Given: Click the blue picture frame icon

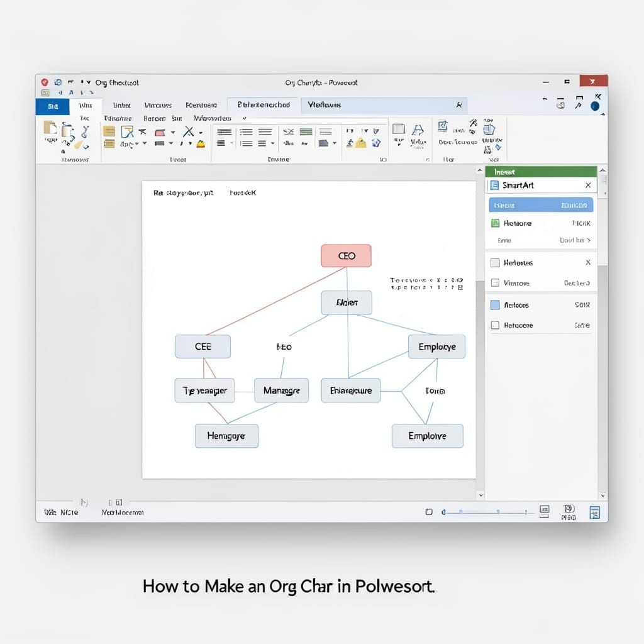Looking at the screenshot, I should [442, 126].
